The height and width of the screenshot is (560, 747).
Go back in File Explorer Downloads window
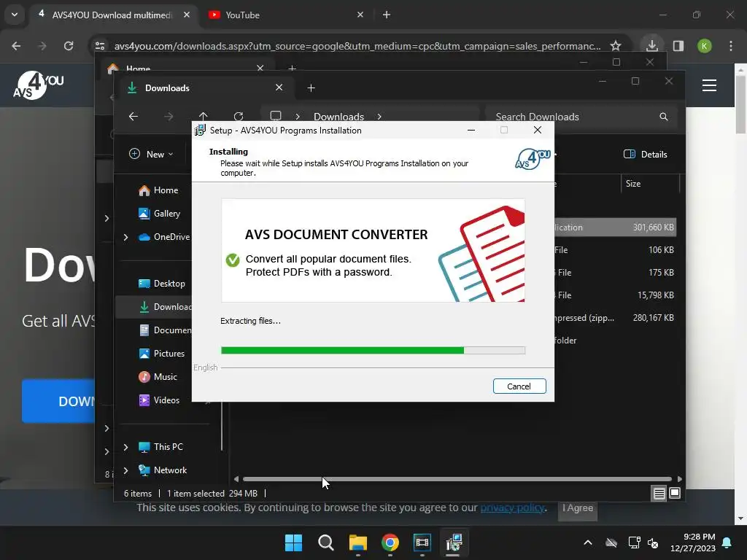coord(133,117)
